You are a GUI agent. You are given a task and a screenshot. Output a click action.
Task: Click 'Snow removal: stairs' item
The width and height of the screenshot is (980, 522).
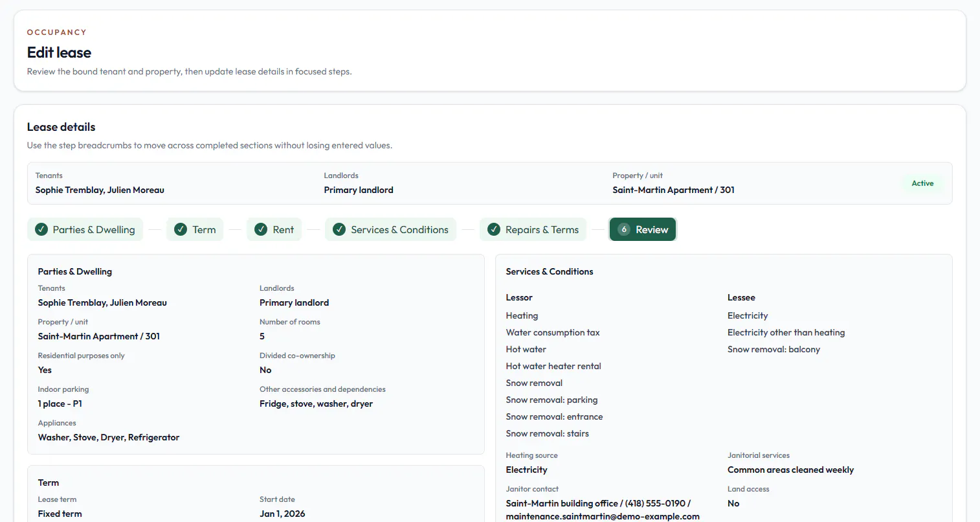pyautogui.click(x=548, y=433)
